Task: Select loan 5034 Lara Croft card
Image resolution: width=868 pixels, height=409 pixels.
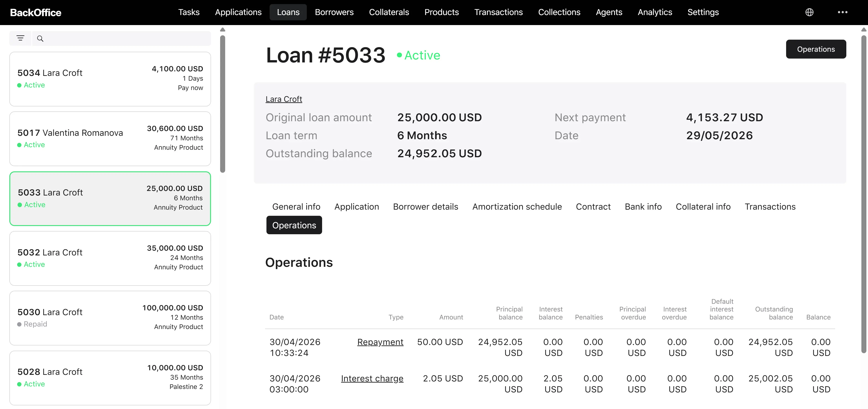Action: click(110, 79)
